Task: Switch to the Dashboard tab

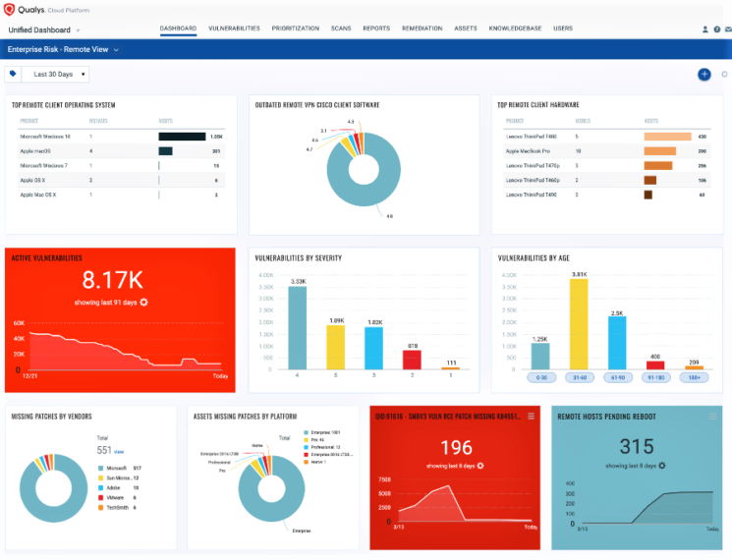Action: point(178,28)
